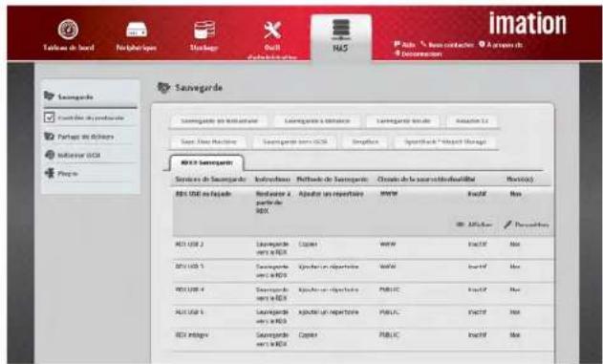Click the WWW path in RDX USB 3 row

point(388,267)
